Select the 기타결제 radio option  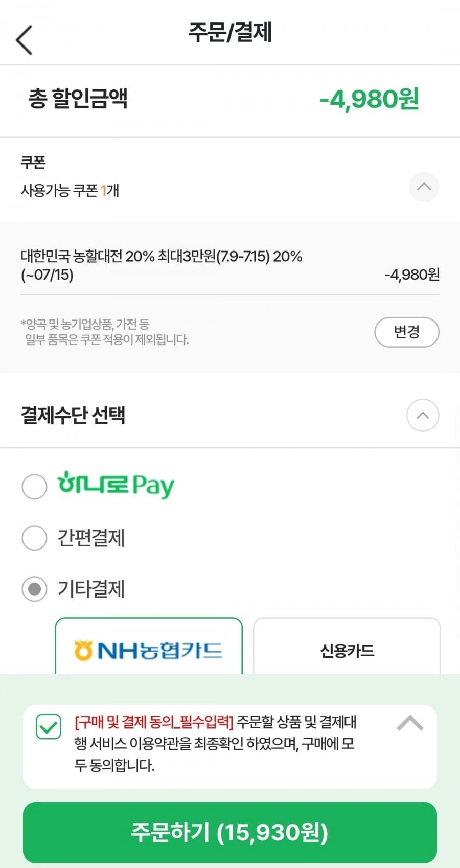point(34,589)
